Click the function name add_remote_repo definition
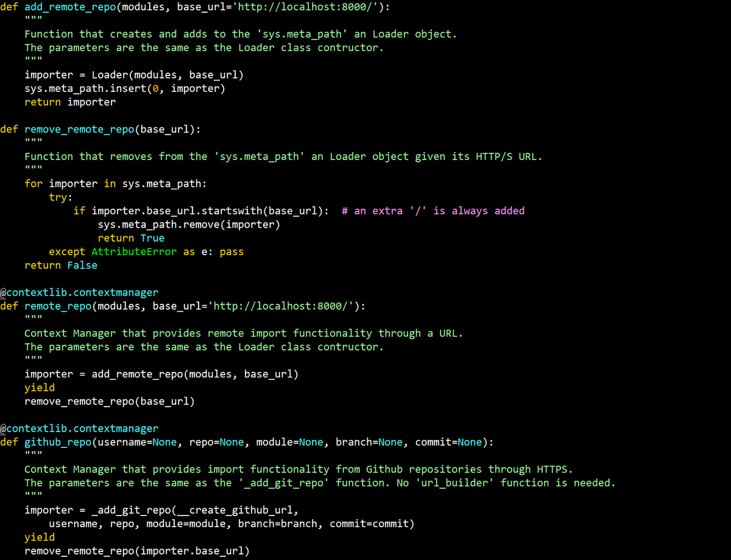Viewport: 731px width, 560px height. tap(70, 7)
